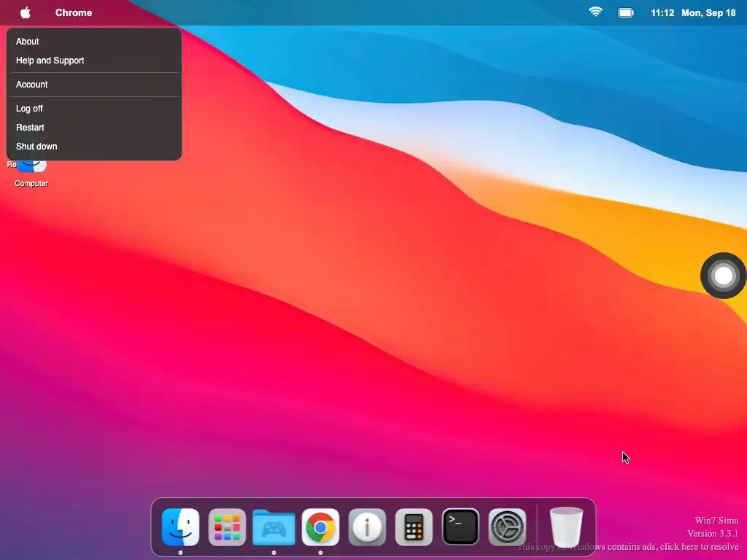Open the clock showing 11:12
The height and width of the screenshot is (560, 747).
click(662, 13)
